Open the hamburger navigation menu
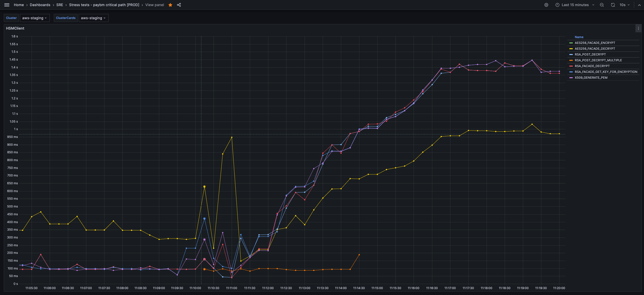Image resolution: width=644 pixels, height=295 pixels. (7, 5)
